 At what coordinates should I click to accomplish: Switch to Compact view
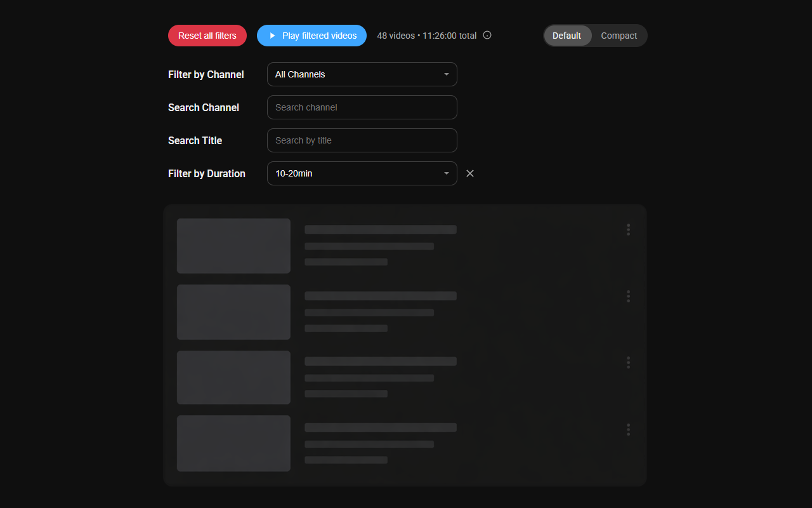(618, 36)
